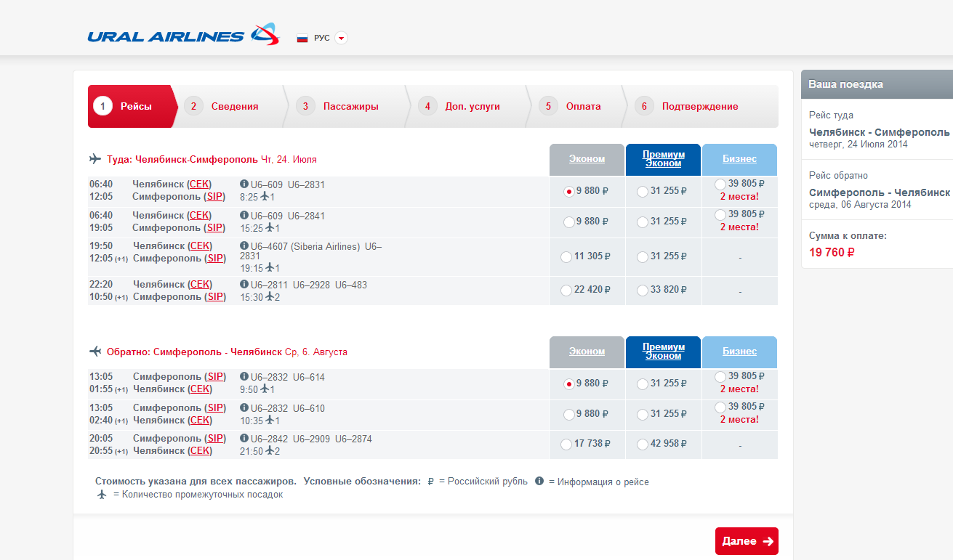The height and width of the screenshot is (560, 953).
Task: Click the stopover plane icon beside 8:25
Action: pyautogui.click(x=265, y=196)
